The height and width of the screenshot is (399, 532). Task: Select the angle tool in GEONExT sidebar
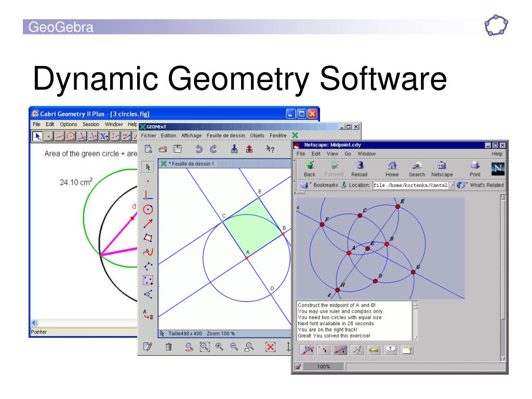[148, 294]
